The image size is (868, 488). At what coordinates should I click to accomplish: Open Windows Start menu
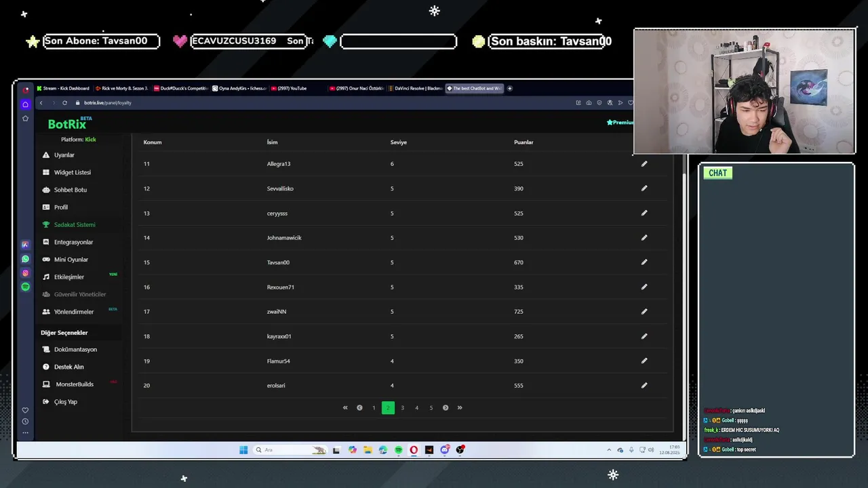tap(243, 449)
